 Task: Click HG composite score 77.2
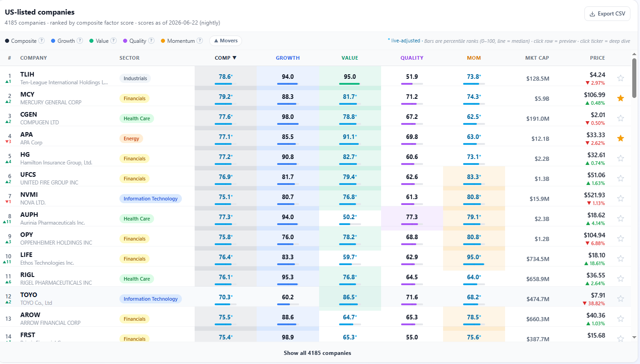pos(226,157)
